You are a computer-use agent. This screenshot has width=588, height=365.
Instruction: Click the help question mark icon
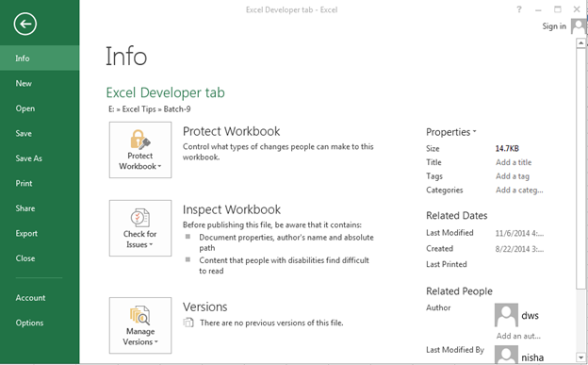[x=519, y=9]
